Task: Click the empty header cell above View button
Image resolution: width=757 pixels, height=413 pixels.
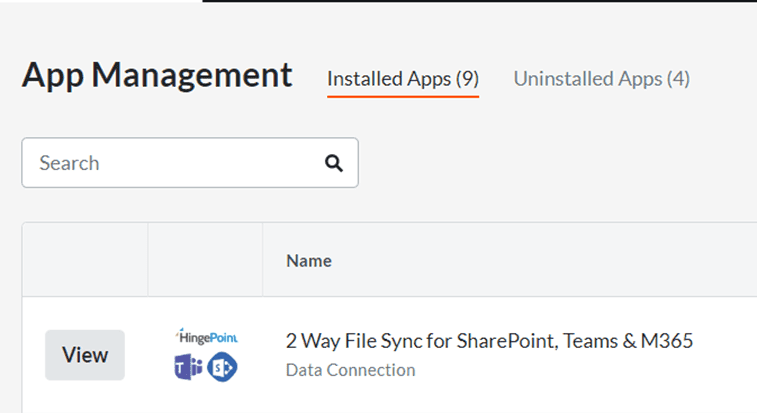Action: coord(85,260)
